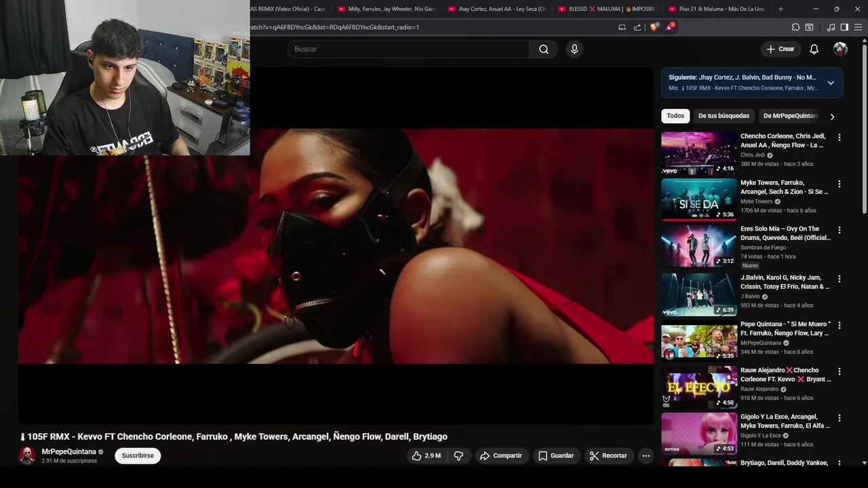Click the Compartir share button
Image resolution: width=868 pixels, height=488 pixels.
[500, 455]
